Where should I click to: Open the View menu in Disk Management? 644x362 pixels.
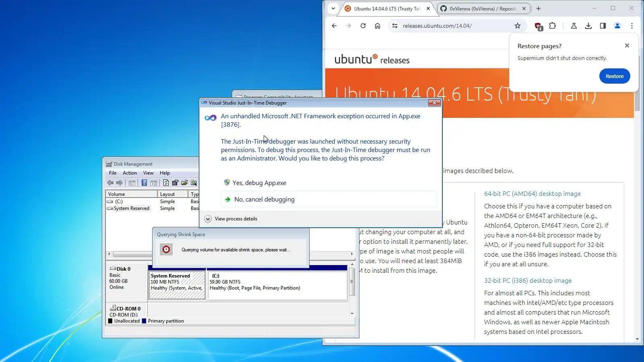coord(148,173)
